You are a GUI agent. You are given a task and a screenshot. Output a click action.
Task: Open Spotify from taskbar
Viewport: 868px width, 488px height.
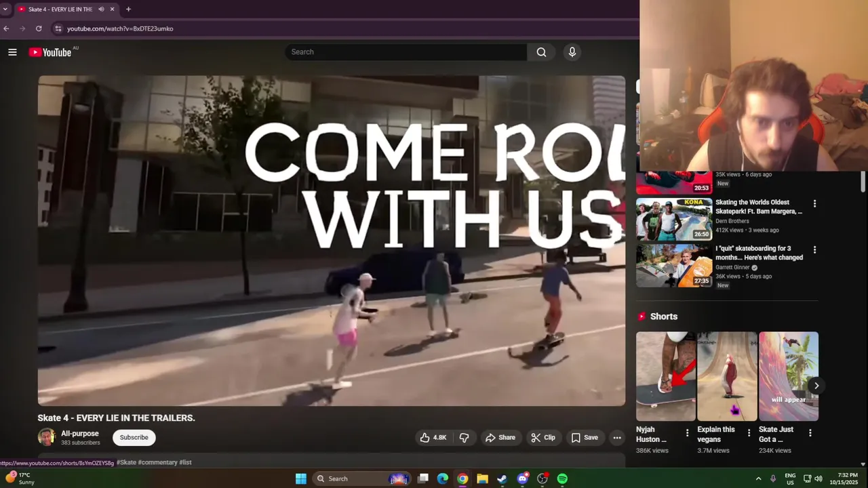coord(562,479)
